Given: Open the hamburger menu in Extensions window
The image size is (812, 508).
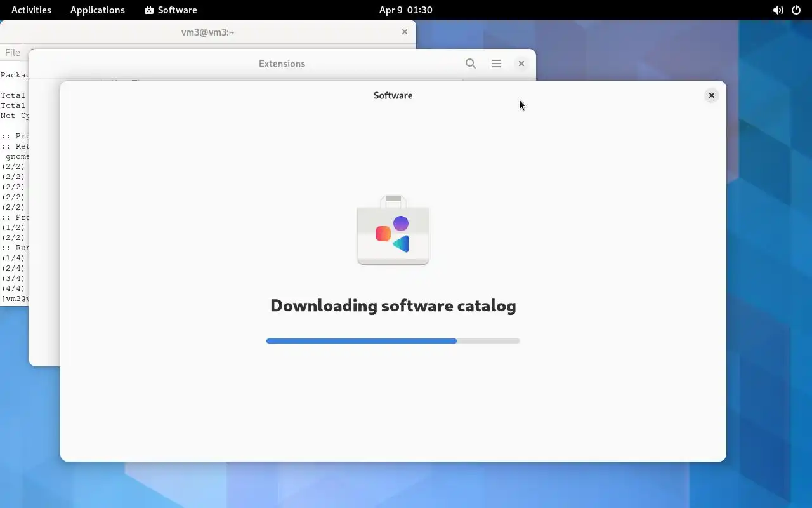Looking at the screenshot, I should click(496, 63).
